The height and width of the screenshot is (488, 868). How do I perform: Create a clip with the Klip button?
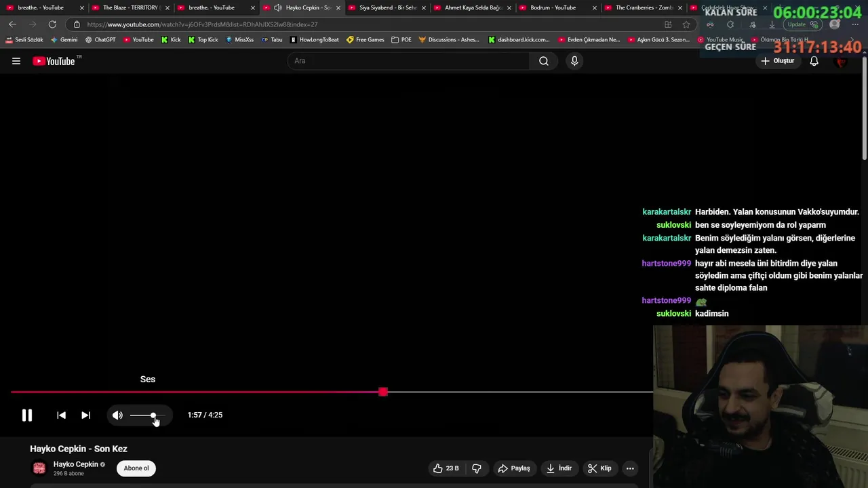click(x=599, y=468)
